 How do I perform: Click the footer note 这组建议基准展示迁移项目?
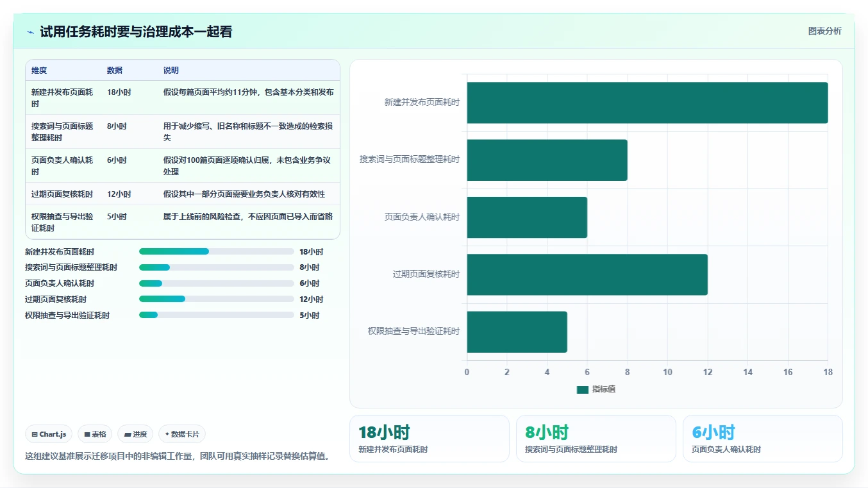click(178, 457)
